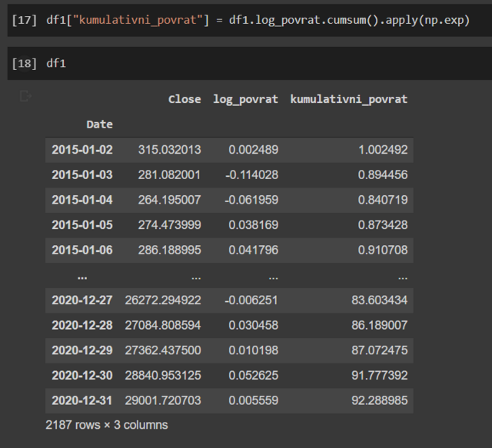The height and width of the screenshot is (448, 492).
Task: Select the kumulativni_povrat column header
Action: tap(349, 99)
